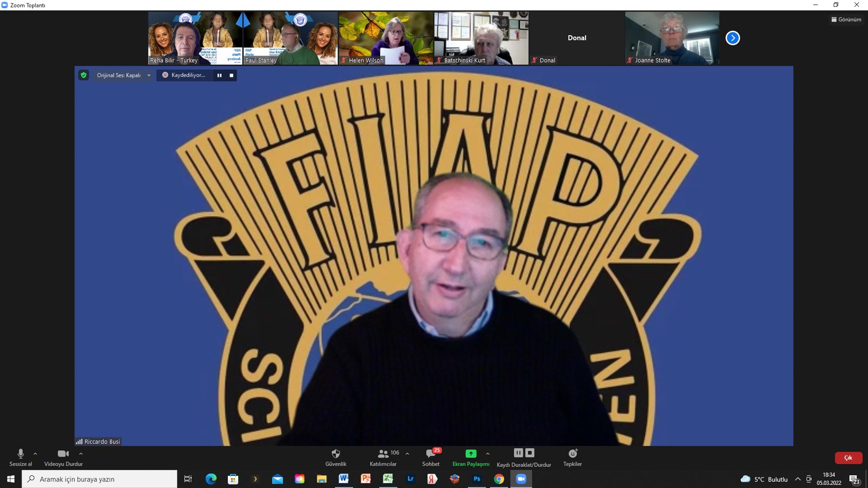
Task: Select the Donal participant tile
Action: click(577, 38)
